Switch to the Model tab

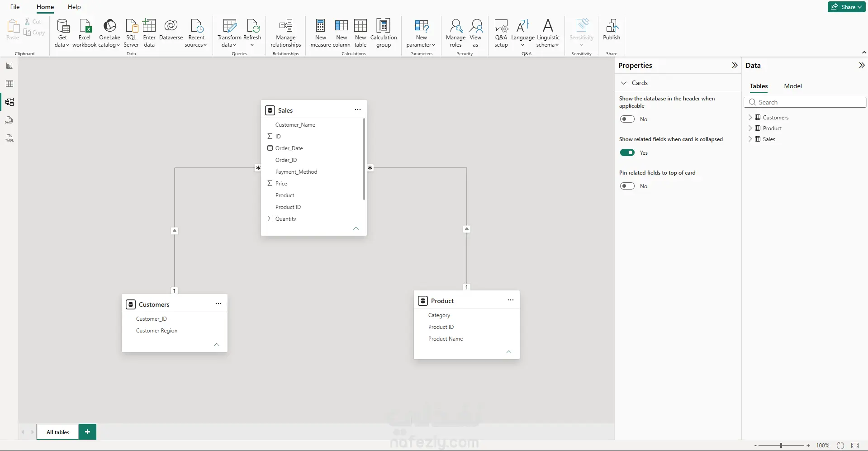click(x=793, y=86)
